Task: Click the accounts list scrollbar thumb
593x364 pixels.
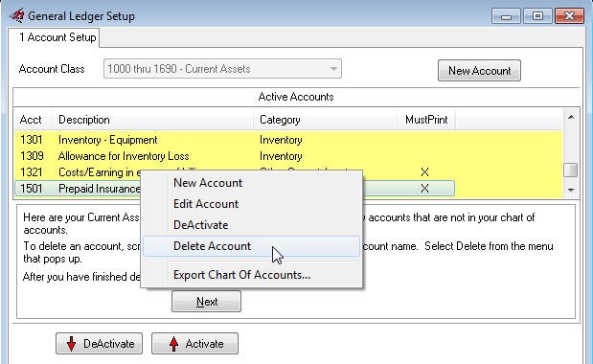Action: click(571, 171)
